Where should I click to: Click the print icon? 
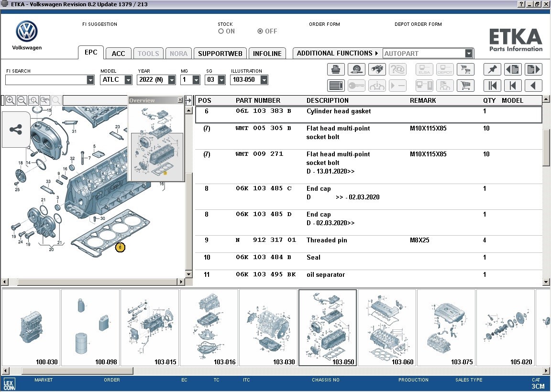tap(335, 69)
